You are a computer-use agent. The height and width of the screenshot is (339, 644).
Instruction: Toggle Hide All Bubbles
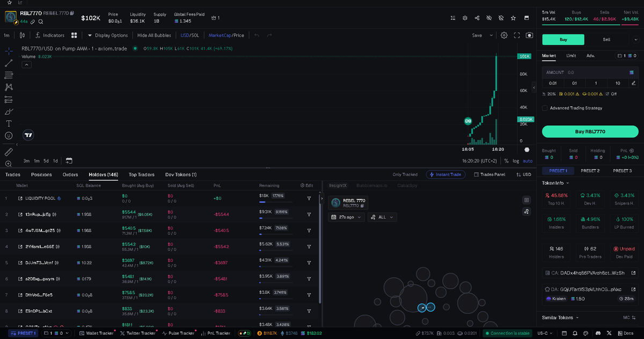click(154, 35)
